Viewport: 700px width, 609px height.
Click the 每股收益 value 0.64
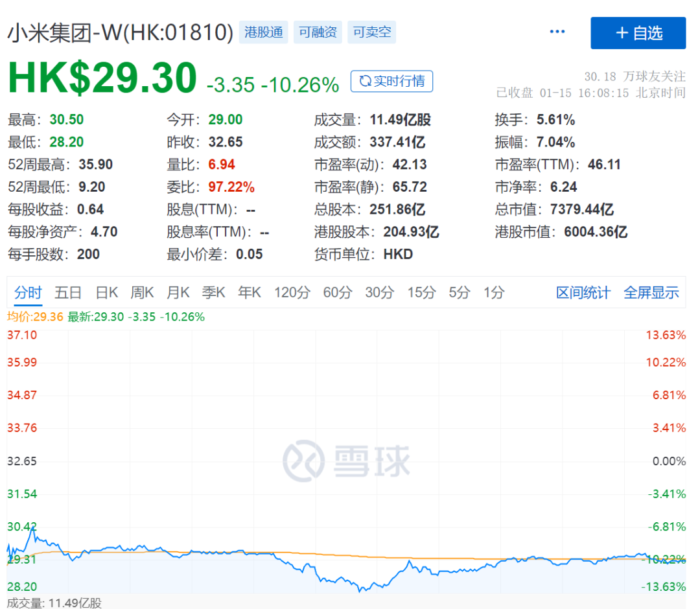[x=90, y=209]
